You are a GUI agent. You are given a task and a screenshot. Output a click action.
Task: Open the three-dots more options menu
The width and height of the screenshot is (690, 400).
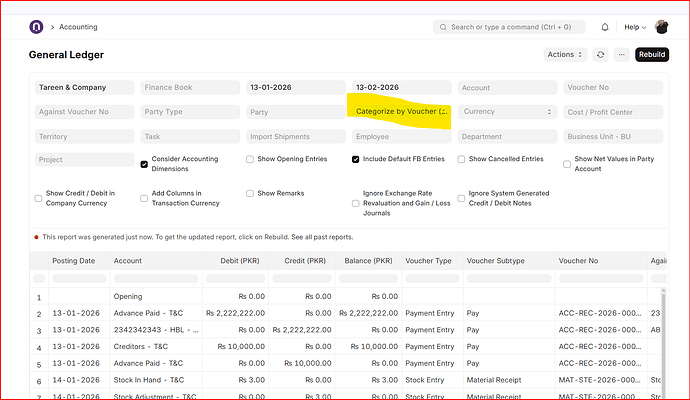621,55
